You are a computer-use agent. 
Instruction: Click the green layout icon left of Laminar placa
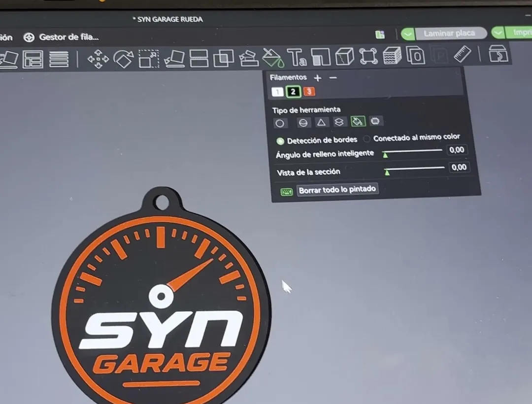click(x=380, y=34)
